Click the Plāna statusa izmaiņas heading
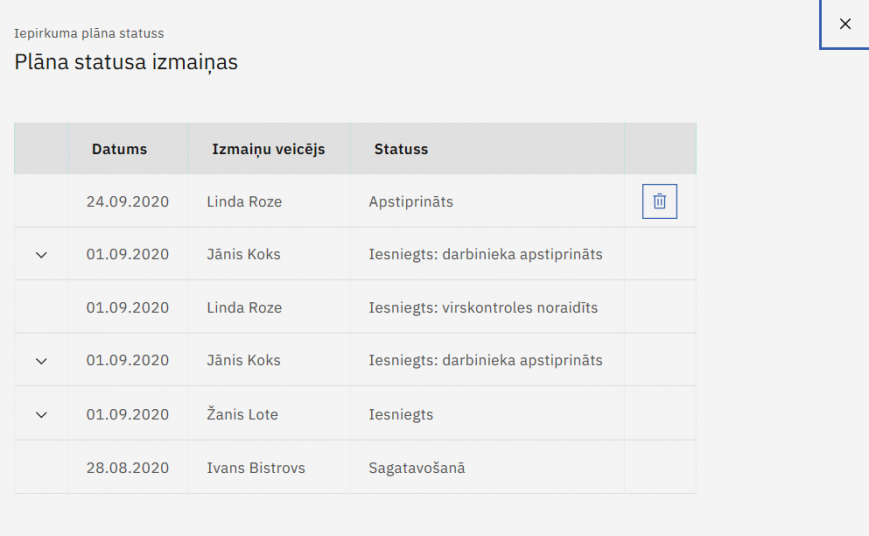The width and height of the screenshot is (869, 536). tap(126, 62)
